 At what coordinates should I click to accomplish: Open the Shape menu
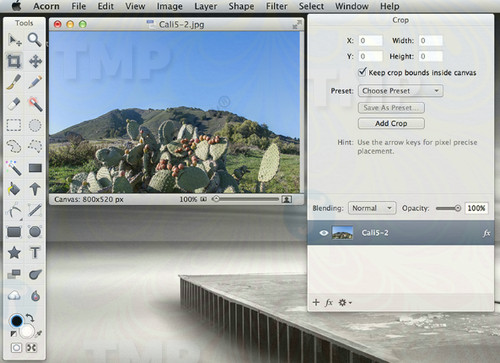click(x=241, y=6)
